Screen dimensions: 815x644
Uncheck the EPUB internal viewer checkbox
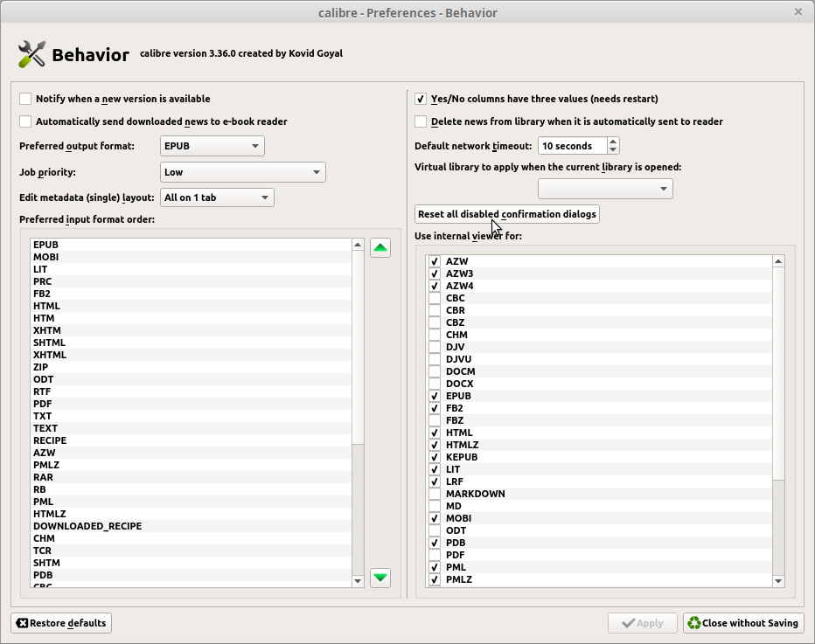[x=435, y=396]
